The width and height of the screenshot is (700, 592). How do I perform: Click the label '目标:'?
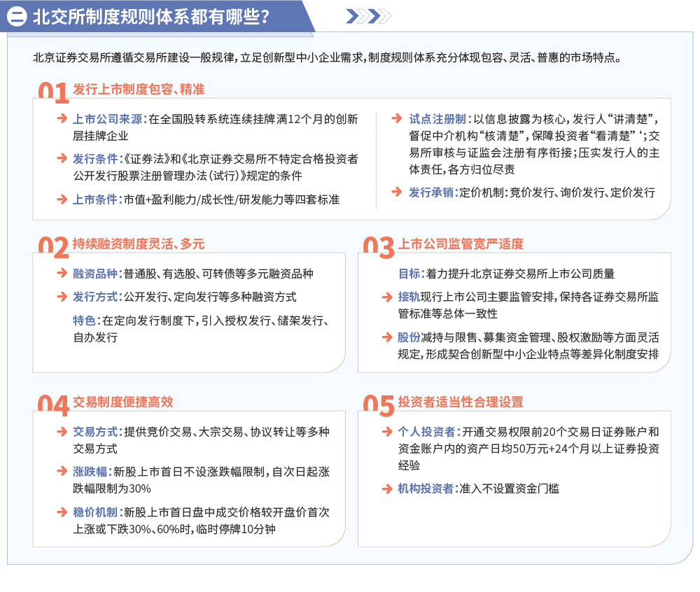pyautogui.click(x=412, y=274)
